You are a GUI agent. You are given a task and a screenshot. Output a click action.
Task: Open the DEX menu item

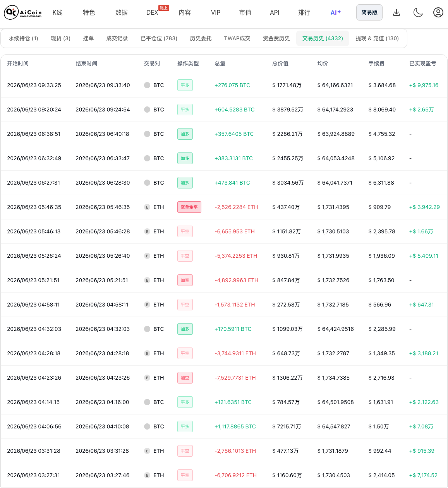[x=152, y=13]
